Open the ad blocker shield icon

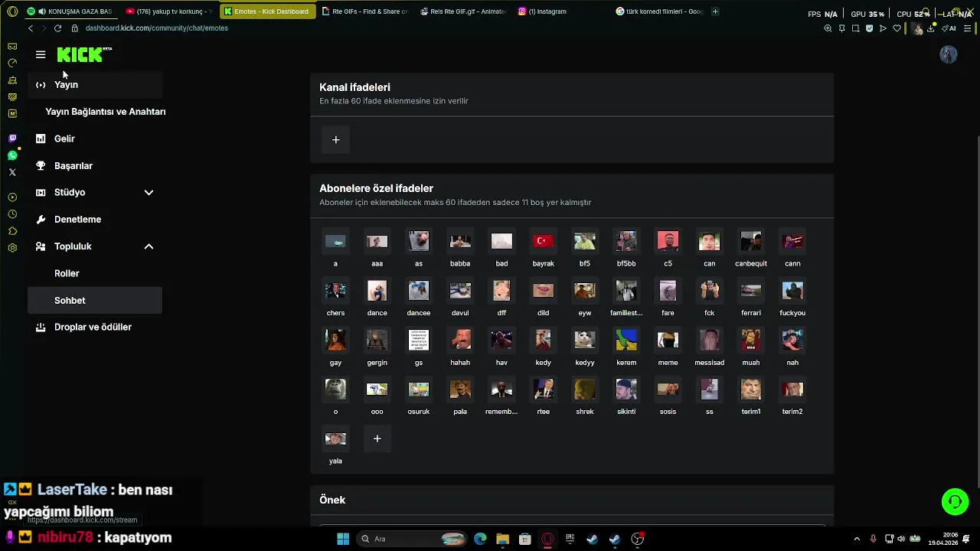tap(869, 28)
